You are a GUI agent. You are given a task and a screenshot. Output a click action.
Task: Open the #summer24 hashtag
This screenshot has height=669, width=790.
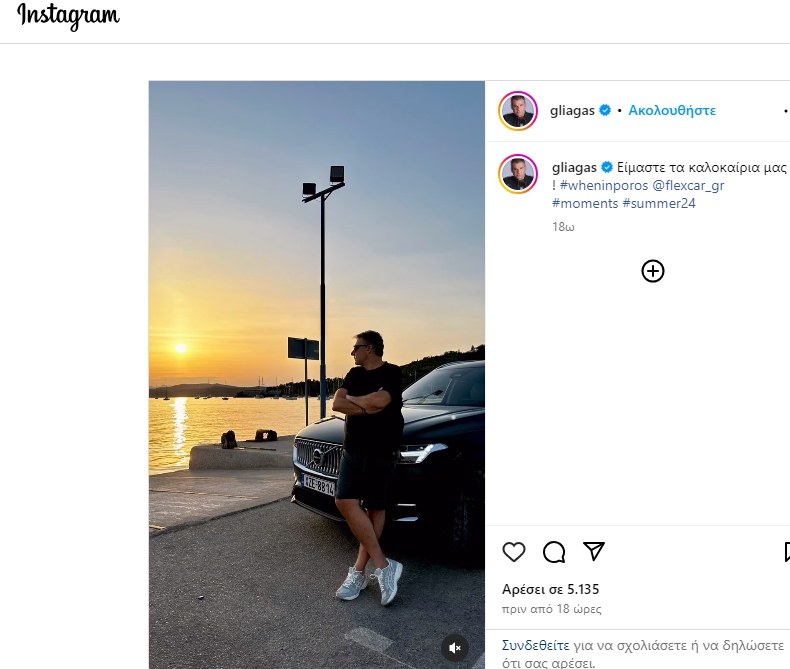(x=658, y=203)
